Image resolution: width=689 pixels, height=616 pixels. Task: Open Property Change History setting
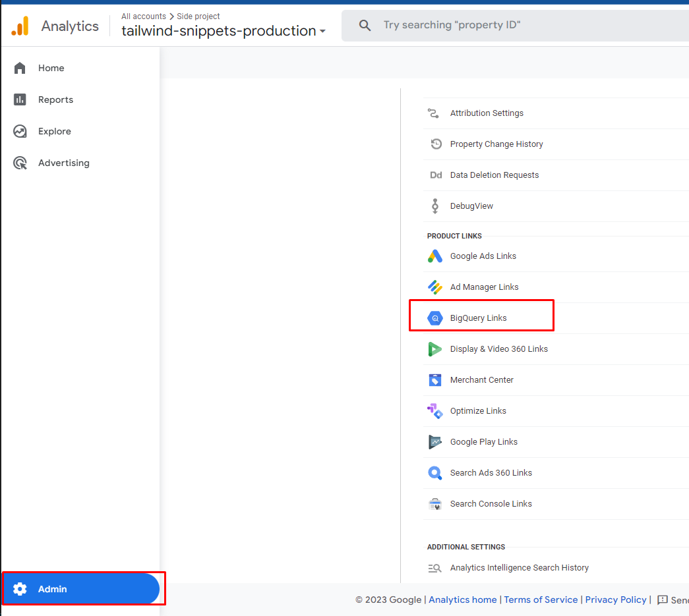pos(496,144)
